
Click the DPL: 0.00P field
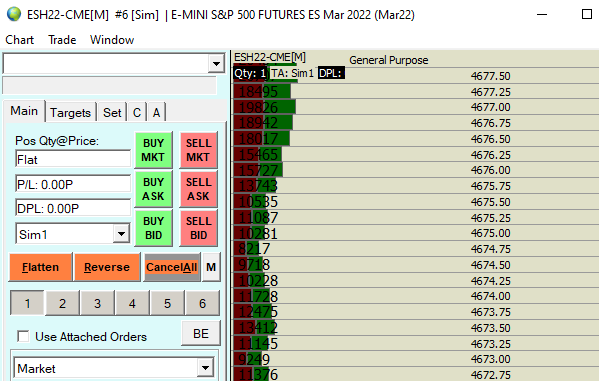[73, 208]
